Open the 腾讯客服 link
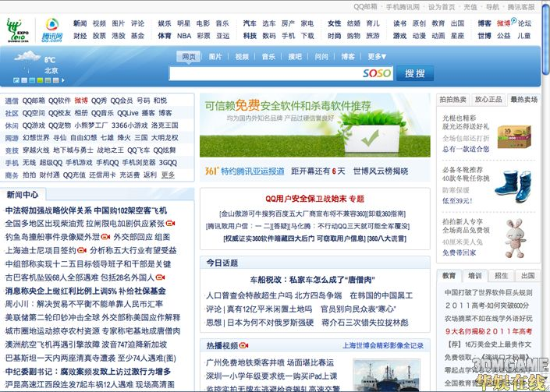Viewport: 550px width, 392px height. click(521, 7)
